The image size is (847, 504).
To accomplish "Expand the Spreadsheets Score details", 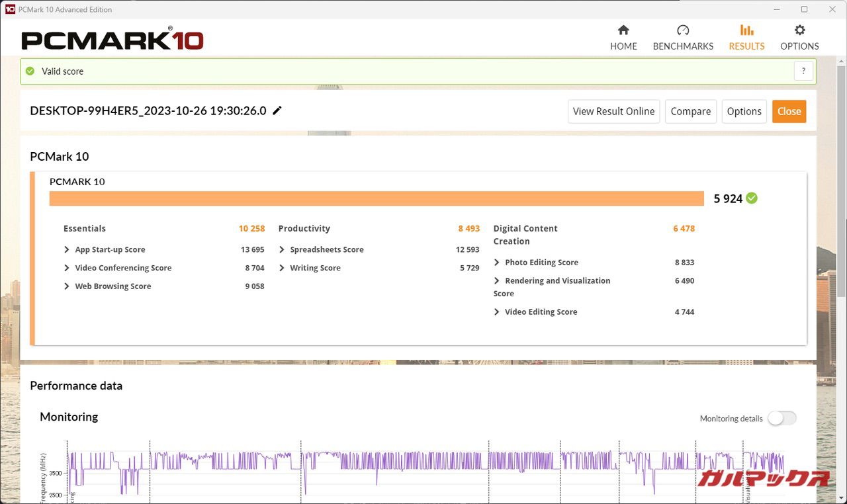I will [x=282, y=249].
